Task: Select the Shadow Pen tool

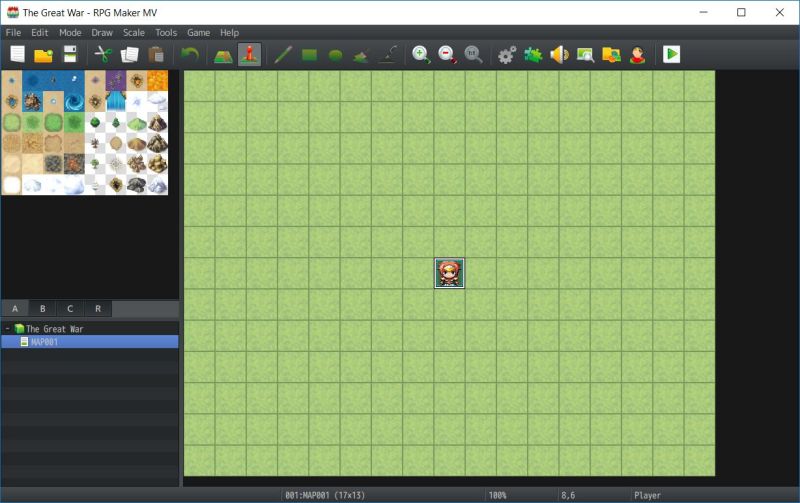Action: pos(389,54)
